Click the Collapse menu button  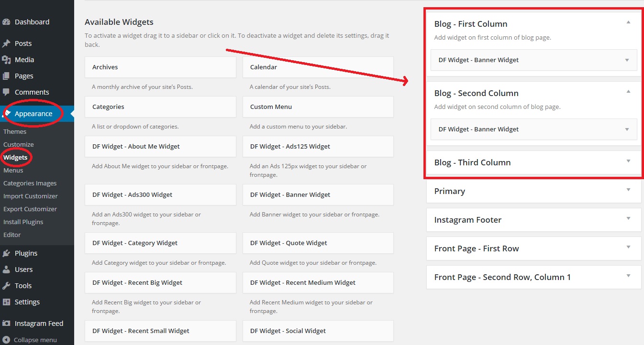pyautogui.click(x=35, y=340)
